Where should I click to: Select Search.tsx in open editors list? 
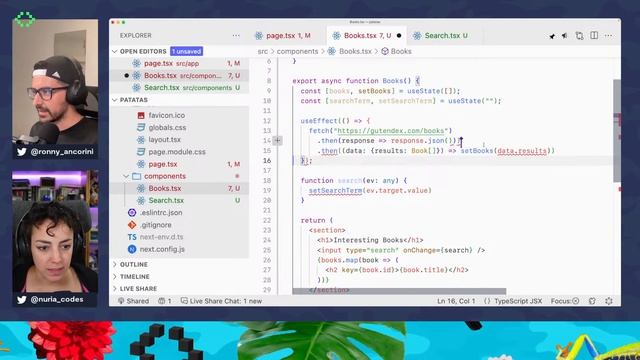point(180,88)
